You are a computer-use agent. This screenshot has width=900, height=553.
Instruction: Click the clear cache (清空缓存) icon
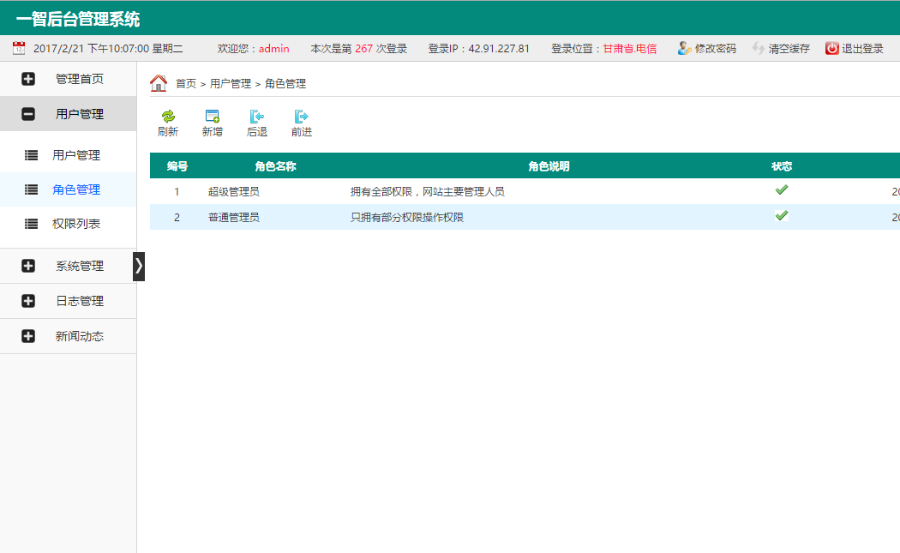click(x=759, y=48)
